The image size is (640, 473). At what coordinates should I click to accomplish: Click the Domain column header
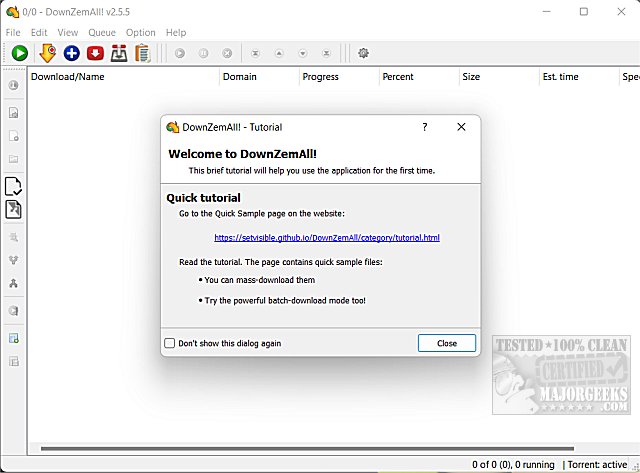(260, 77)
